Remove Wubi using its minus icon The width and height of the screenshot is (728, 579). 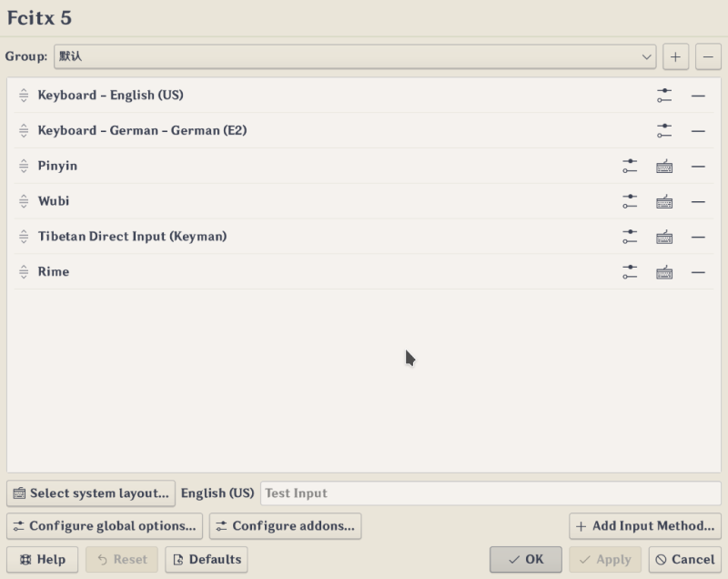699,201
